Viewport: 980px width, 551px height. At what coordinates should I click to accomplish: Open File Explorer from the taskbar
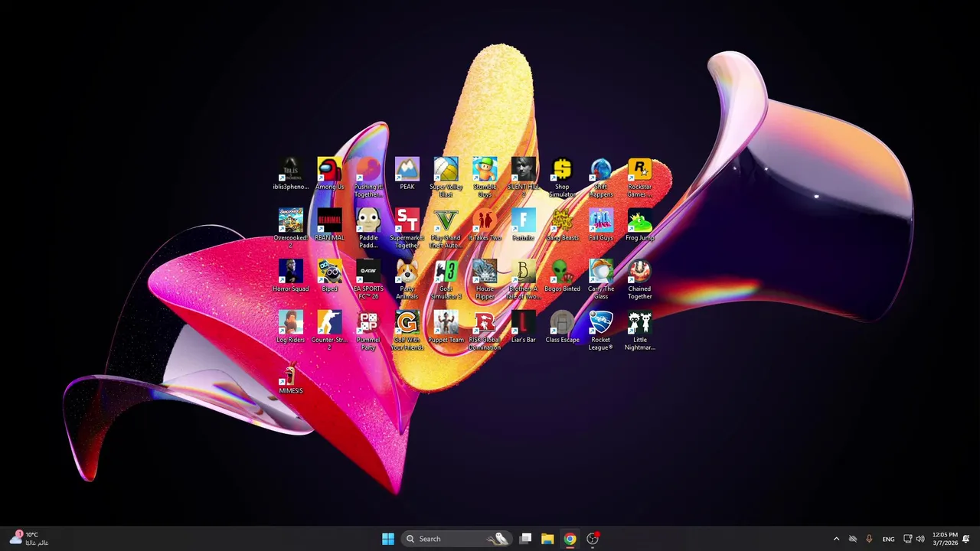pyautogui.click(x=547, y=539)
